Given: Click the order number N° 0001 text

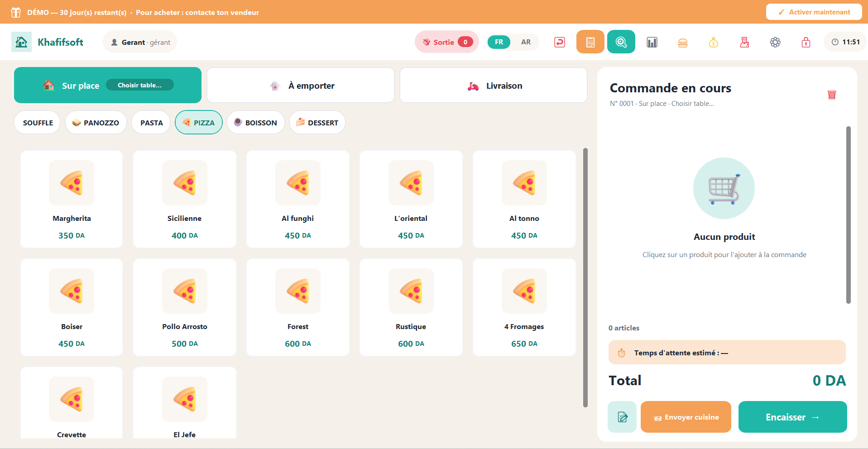Looking at the screenshot, I should (622, 104).
